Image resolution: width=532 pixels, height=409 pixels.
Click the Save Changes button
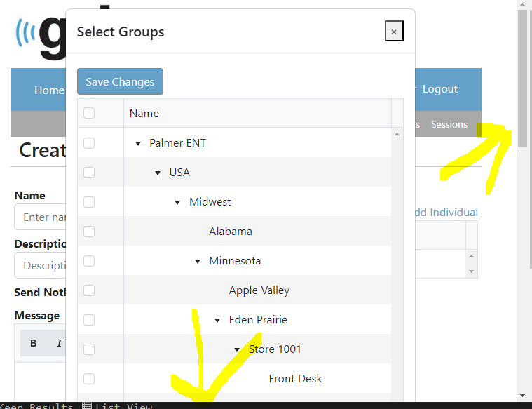click(x=120, y=81)
